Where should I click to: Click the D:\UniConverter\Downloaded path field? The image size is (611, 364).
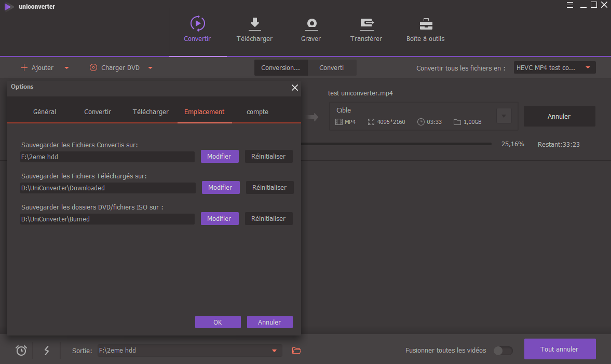[107, 188]
